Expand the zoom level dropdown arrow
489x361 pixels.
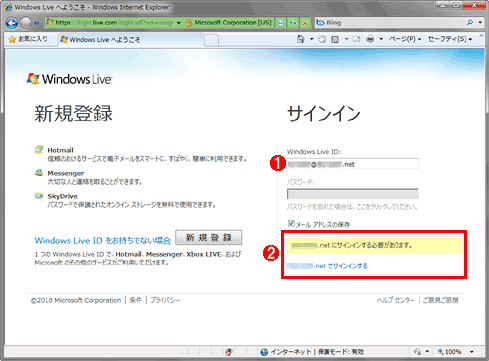tap(472, 352)
